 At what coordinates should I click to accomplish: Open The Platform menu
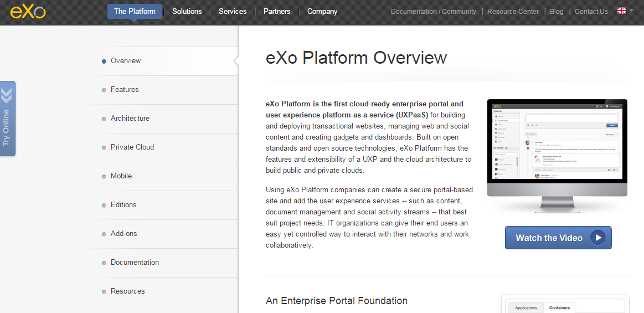(135, 12)
